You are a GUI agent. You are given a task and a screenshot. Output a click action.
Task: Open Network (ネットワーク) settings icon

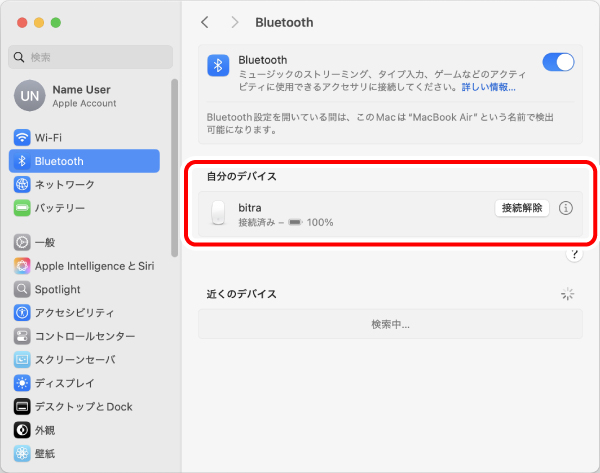tap(23, 185)
